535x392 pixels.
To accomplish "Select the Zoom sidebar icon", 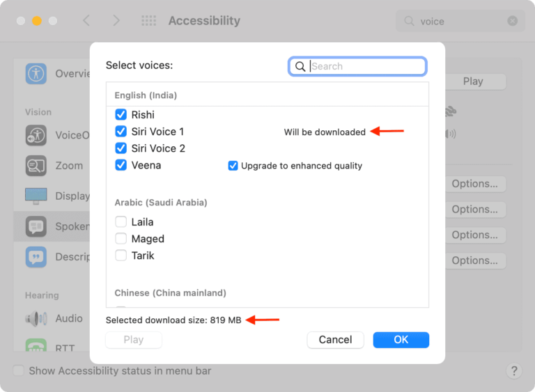I will (x=36, y=166).
